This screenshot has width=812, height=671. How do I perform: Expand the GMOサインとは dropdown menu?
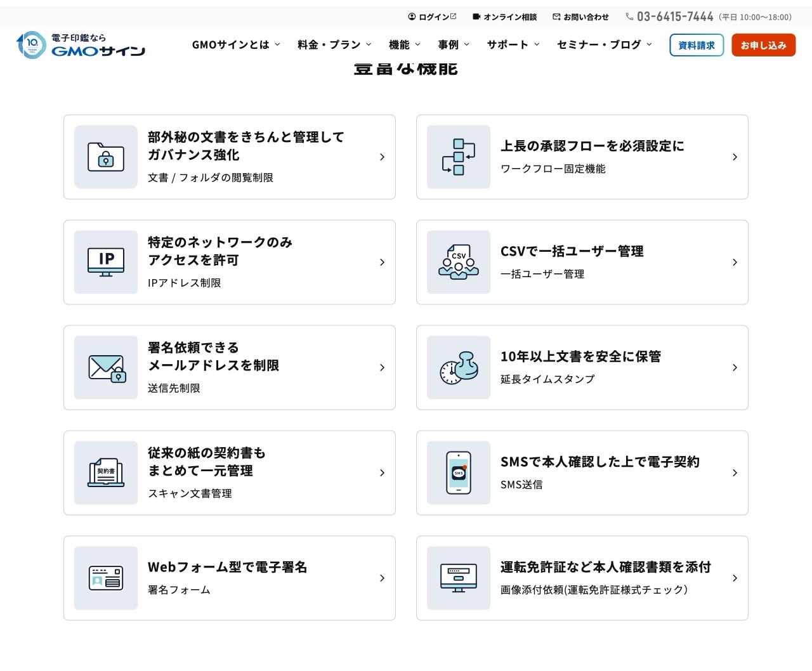pos(235,44)
